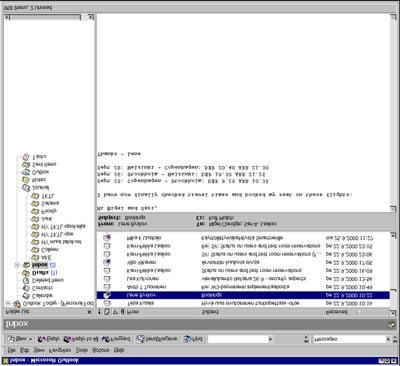Image resolution: width=400 pixels, height=366 pixels.
Task: Click icon of message received 17:05
Action: coord(107,263)
